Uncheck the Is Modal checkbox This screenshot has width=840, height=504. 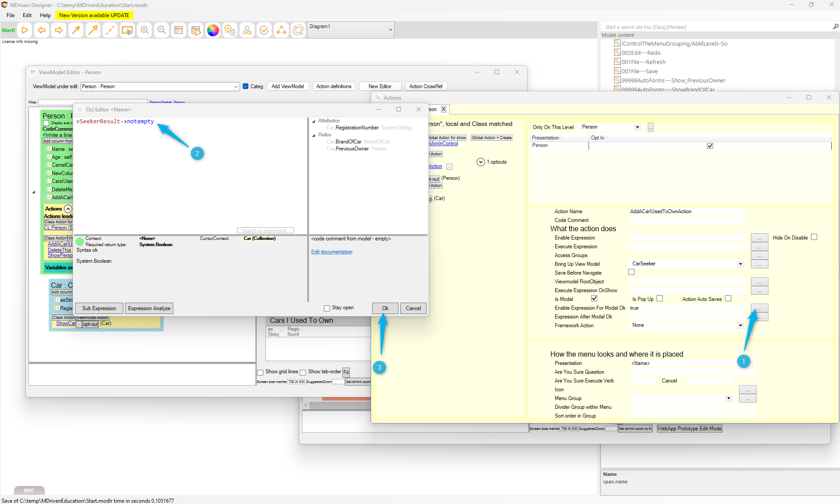click(x=594, y=299)
